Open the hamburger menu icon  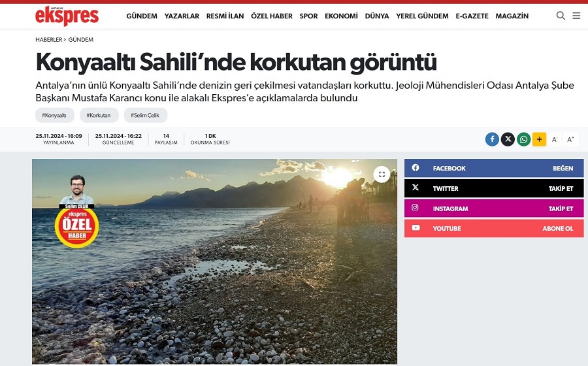pos(576,16)
